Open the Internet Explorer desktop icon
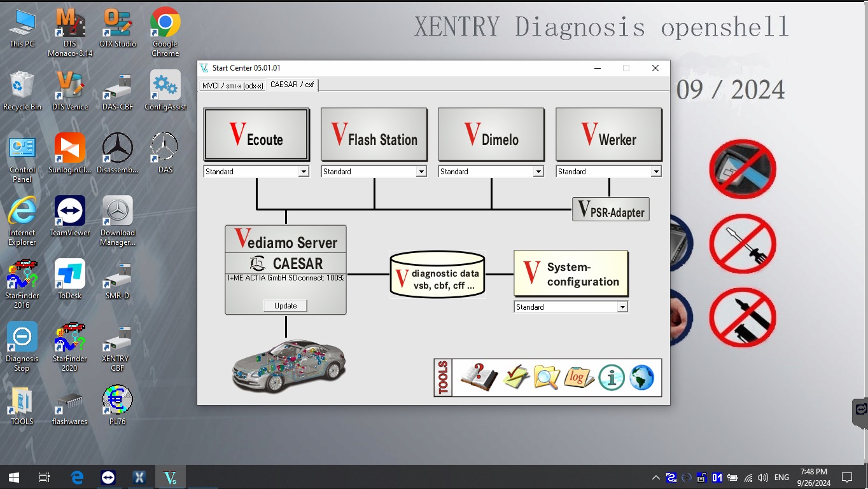The image size is (868, 489). click(22, 221)
